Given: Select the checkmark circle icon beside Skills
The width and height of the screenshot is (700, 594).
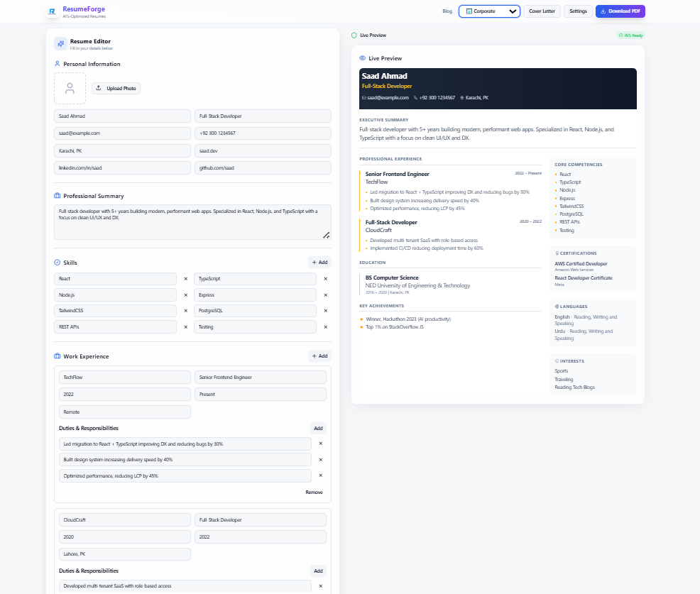Looking at the screenshot, I should click(x=56, y=262).
